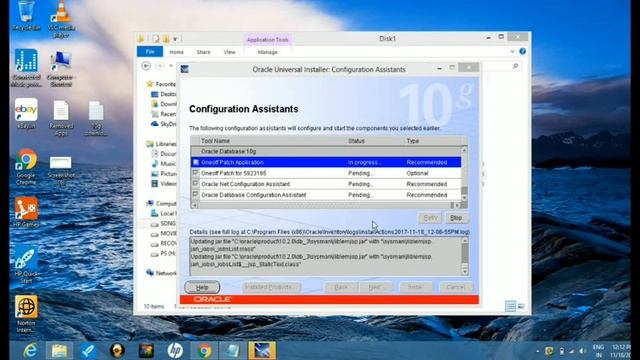Open the Norton Internet desktop shortcut
The image size is (640, 360).
click(26, 313)
